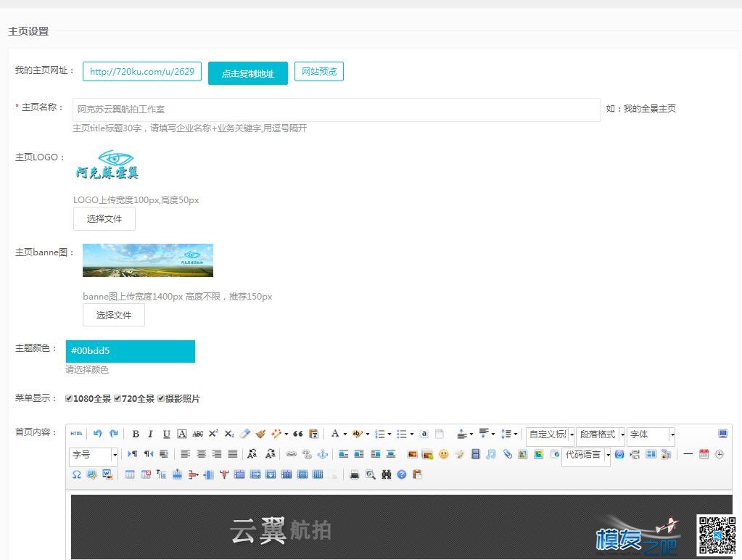742x560 pixels.
Task: Expand the line spacing dropdown
Action: 515,434
